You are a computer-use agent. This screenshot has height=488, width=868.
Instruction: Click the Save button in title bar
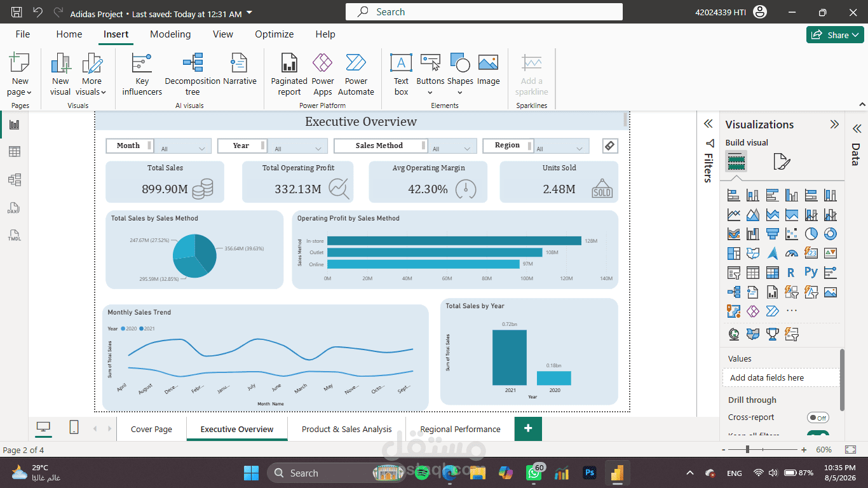(x=17, y=13)
